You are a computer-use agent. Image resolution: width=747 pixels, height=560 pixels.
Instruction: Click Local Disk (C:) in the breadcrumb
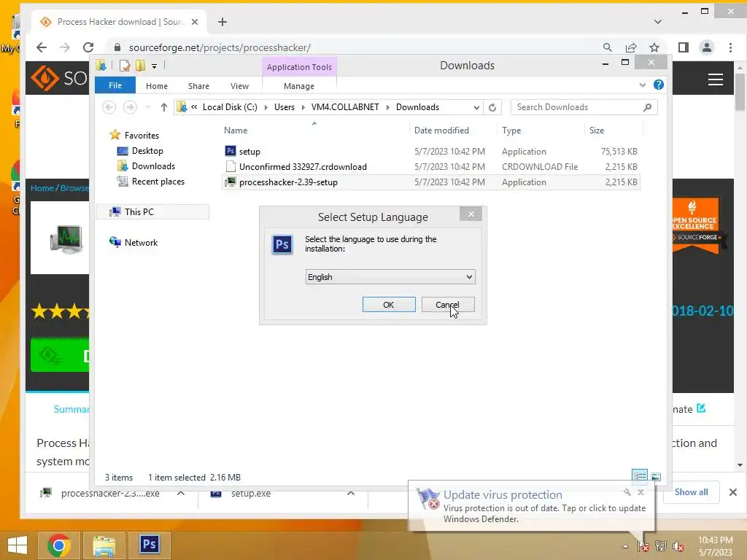(x=230, y=107)
